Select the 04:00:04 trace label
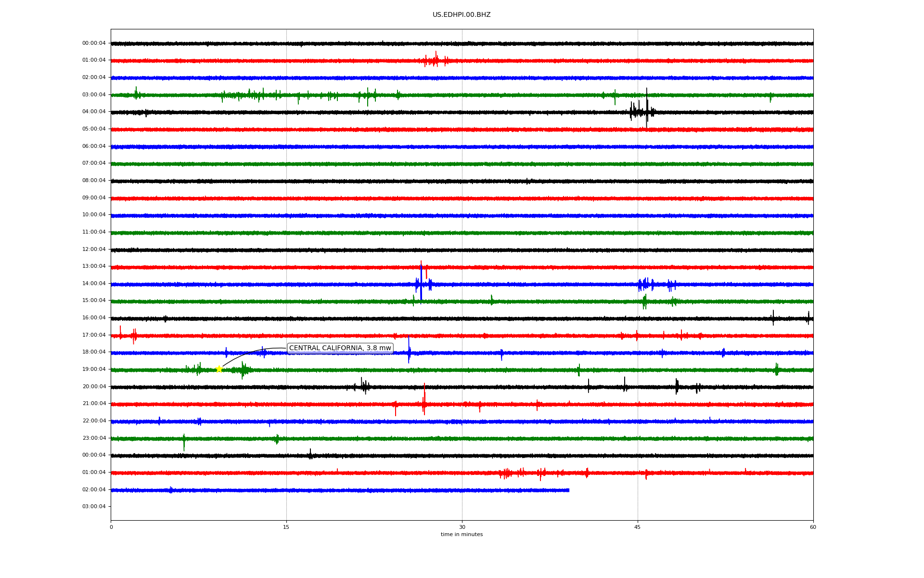Viewport: 924px width, 578px height. click(x=94, y=112)
